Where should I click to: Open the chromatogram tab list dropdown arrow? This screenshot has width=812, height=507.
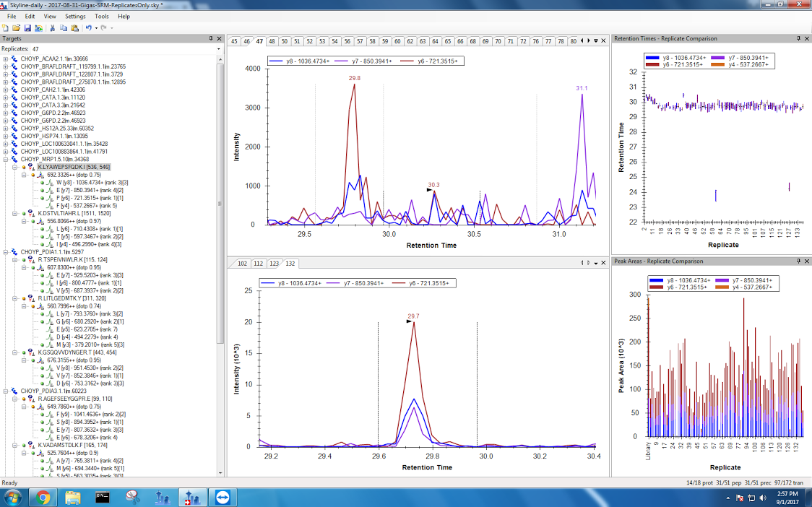tap(595, 41)
